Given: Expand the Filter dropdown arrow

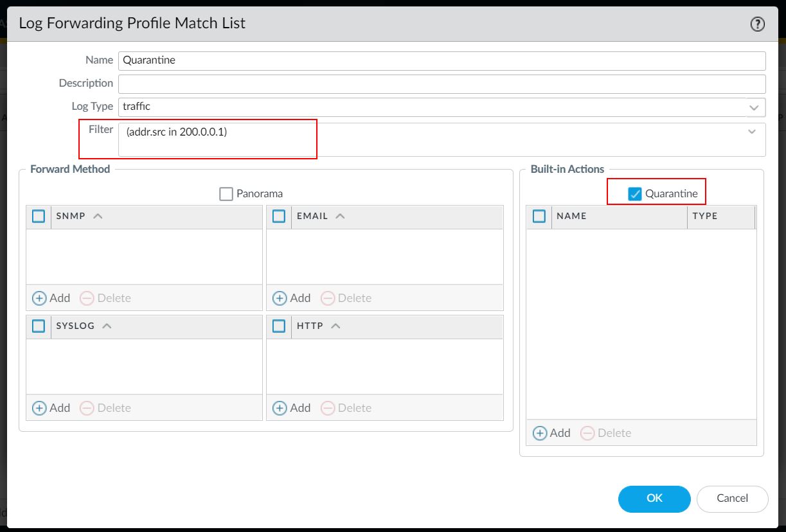Looking at the screenshot, I should (x=752, y=132).
